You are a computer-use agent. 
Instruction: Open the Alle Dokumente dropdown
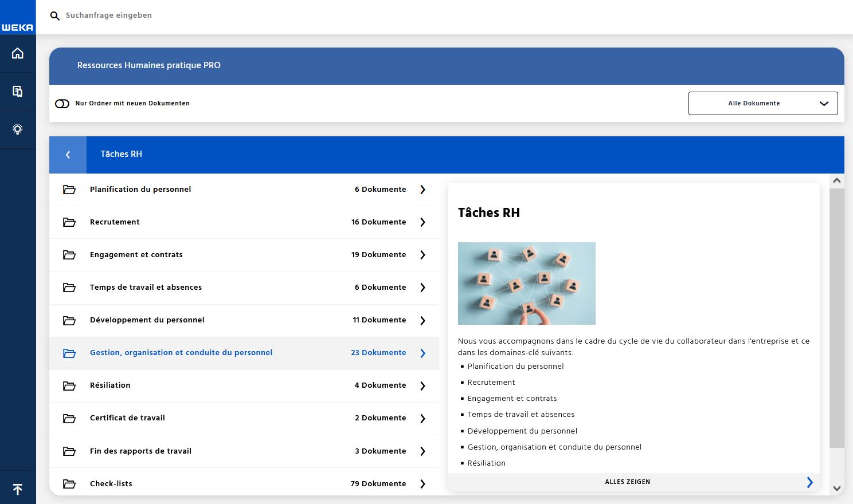click(x=762, y=104)
